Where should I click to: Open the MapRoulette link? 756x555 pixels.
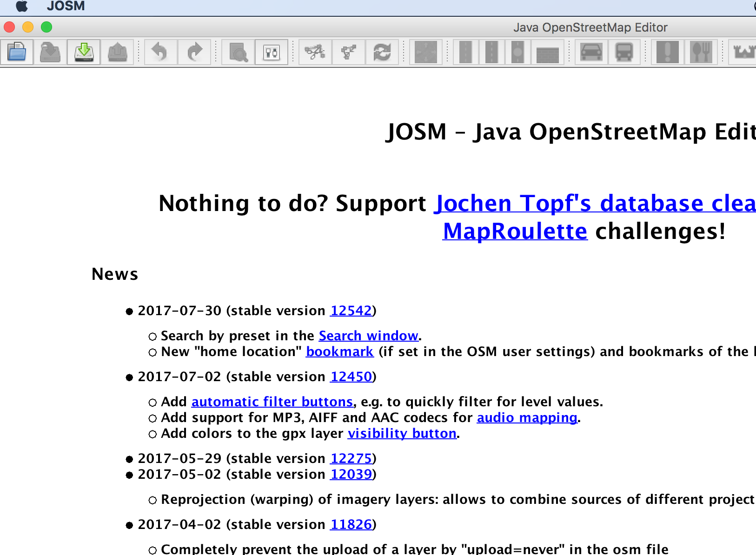515,231
